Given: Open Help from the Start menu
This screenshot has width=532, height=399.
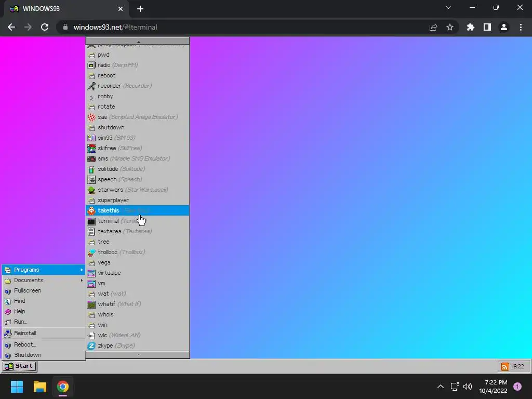Looking at the screenshot, I should pyautogui.click(x=44, y=312).
